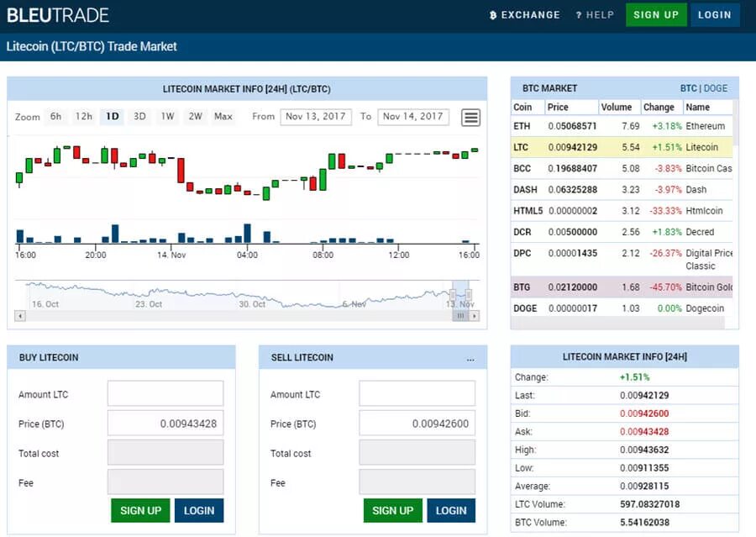
Task: Click Login in Buy Litecoin panel
Action: tap(198, 510)
